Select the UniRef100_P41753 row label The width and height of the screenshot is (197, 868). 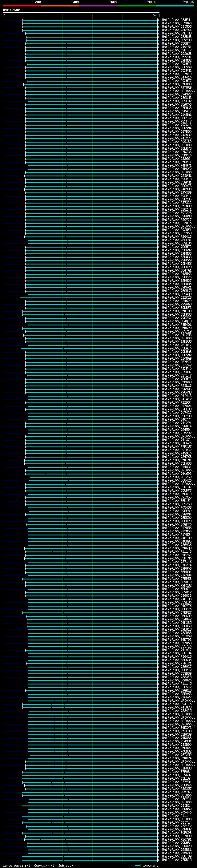pyautogui.click(x=177, y=335)
